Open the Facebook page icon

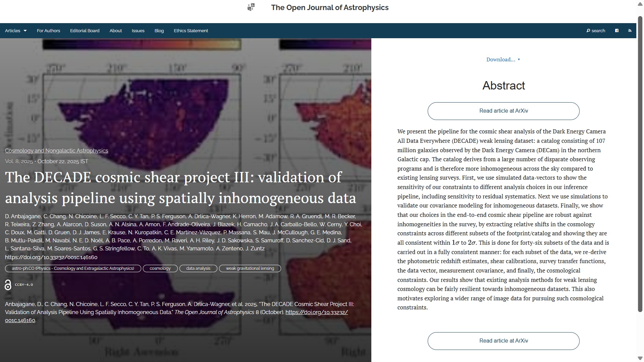pos(616,31)
